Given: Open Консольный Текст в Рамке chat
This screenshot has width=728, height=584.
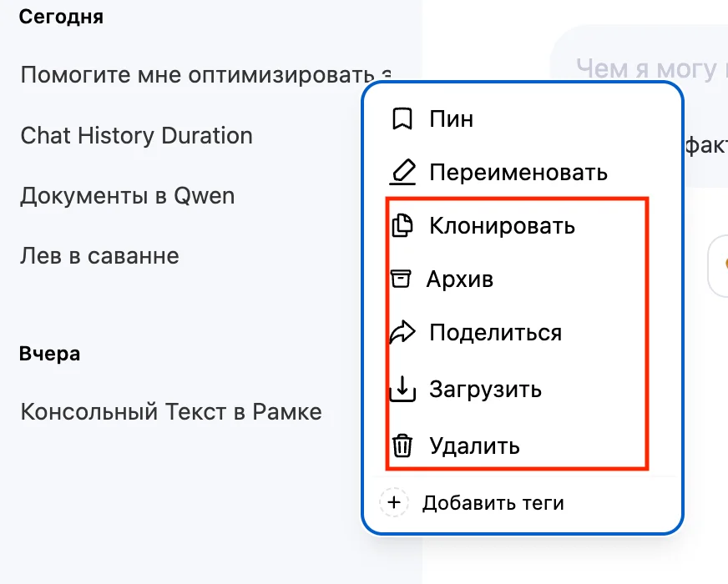Looking at the screenshot, I should 170,411.
